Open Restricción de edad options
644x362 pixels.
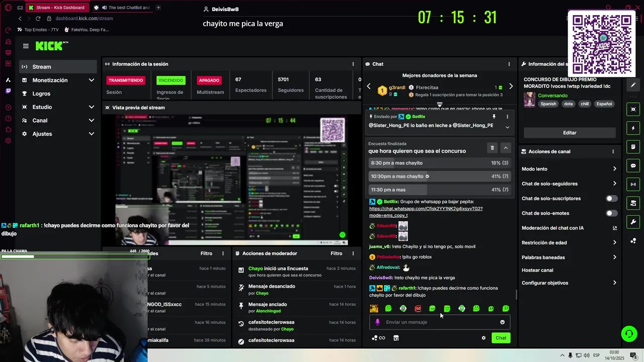click(x=569, y=243)
